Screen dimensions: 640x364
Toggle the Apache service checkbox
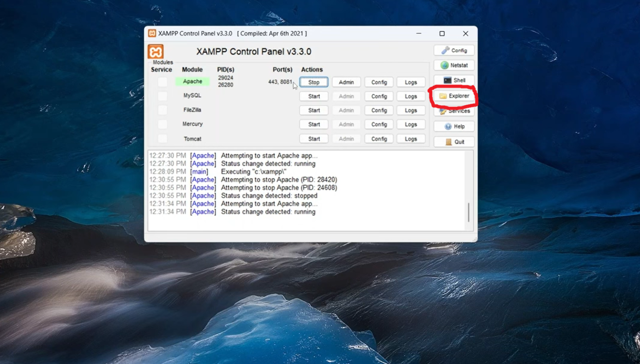162,82
